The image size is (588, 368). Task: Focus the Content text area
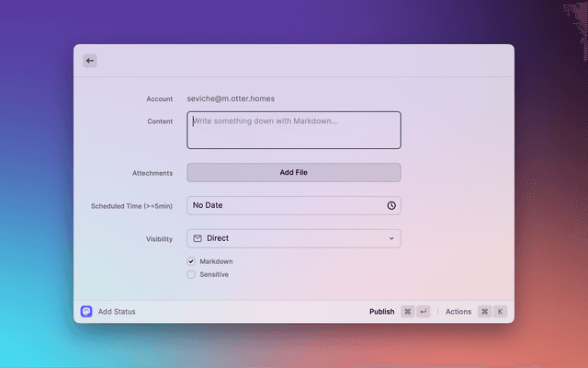tap(294, 130)
